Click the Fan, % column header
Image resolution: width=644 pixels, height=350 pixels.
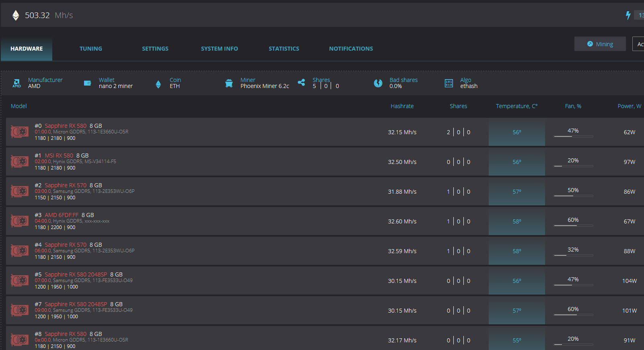point(573,106)
